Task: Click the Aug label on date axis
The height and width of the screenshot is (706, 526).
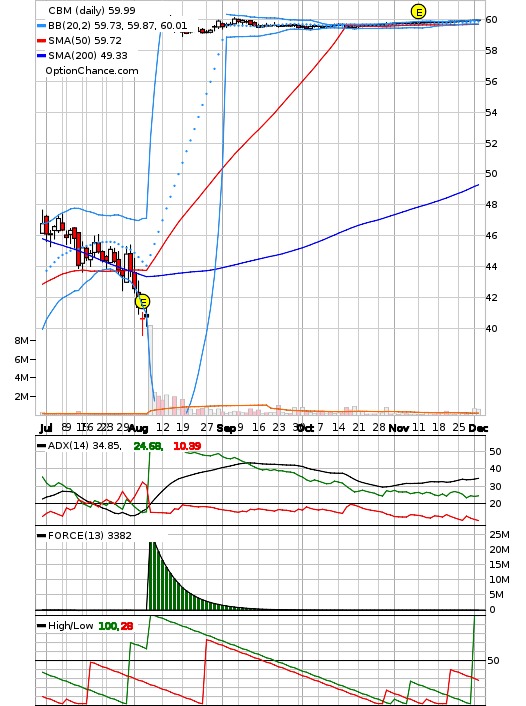Action: [x=138, y=428]
